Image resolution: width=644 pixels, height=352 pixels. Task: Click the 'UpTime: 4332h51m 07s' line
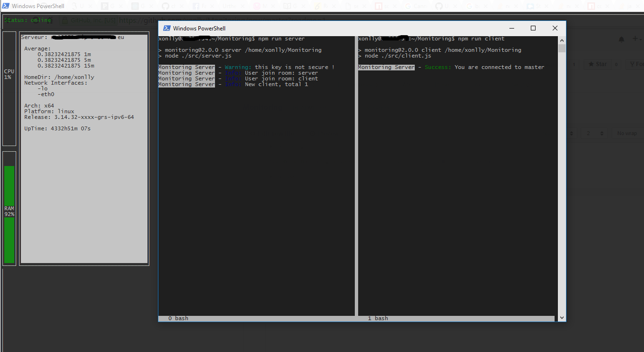click(58, 128)
